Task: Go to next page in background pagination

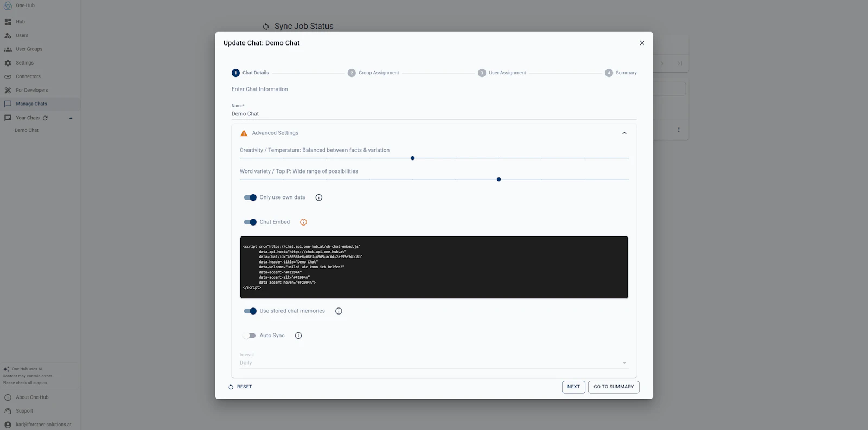Action: pyautogui.click(x=662, y=63)
